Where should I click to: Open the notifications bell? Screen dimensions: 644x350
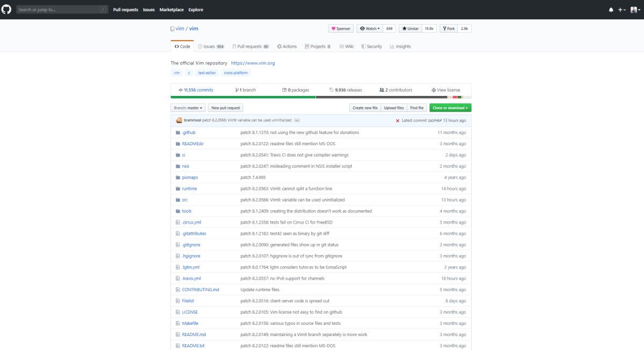[611, 10]
